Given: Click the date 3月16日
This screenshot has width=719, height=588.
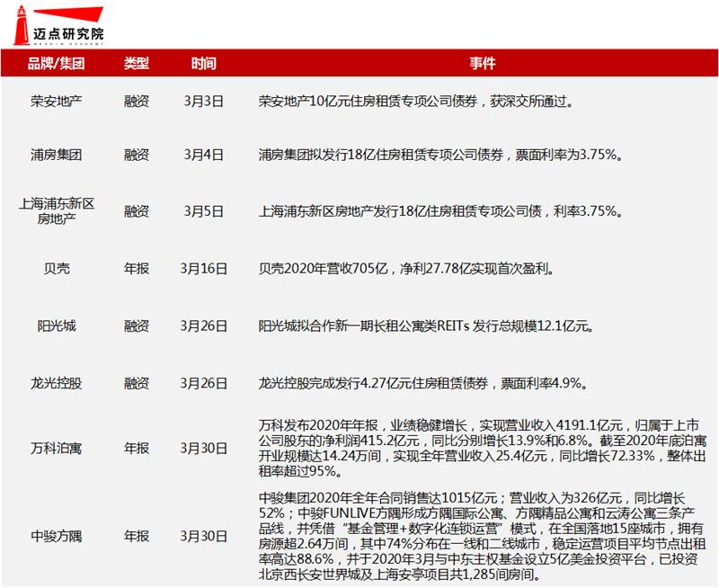Looking at the screenshot, I should click(204, 268).
